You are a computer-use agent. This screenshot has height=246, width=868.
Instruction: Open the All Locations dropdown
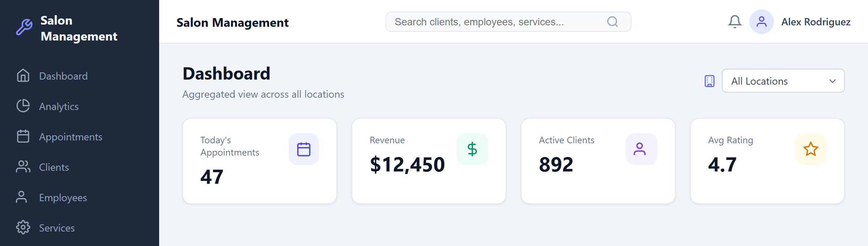click(783, 81)
